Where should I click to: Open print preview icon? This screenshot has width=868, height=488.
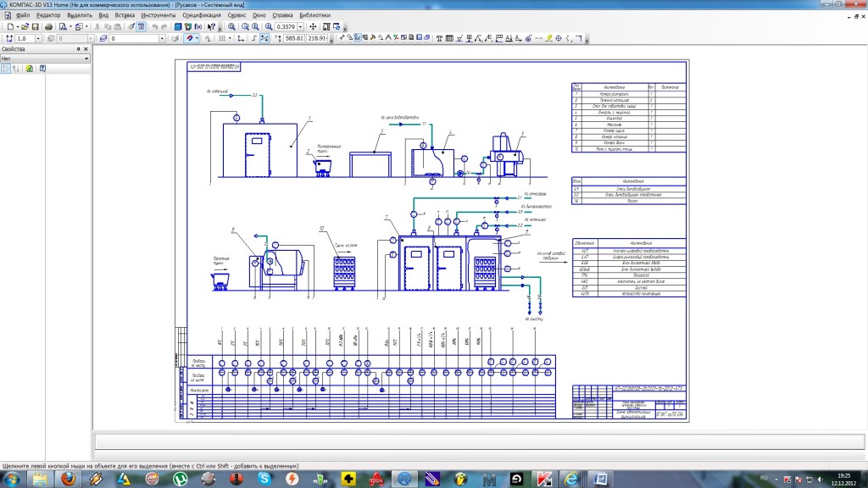[63, 26]
